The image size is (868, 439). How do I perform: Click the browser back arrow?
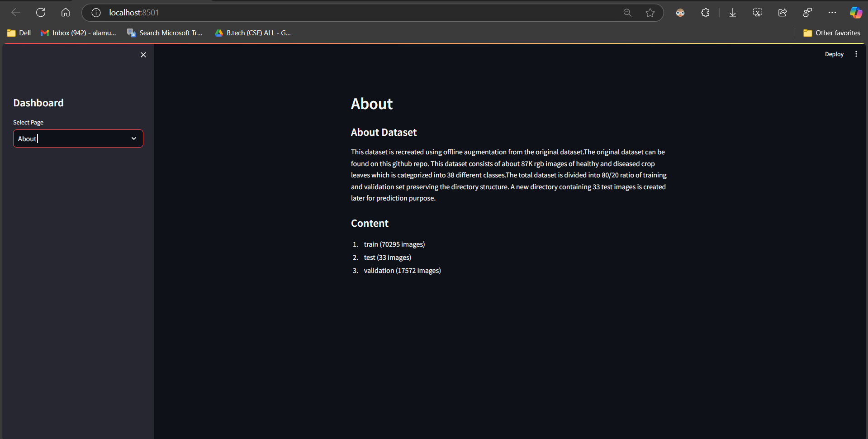coord(16,13)
